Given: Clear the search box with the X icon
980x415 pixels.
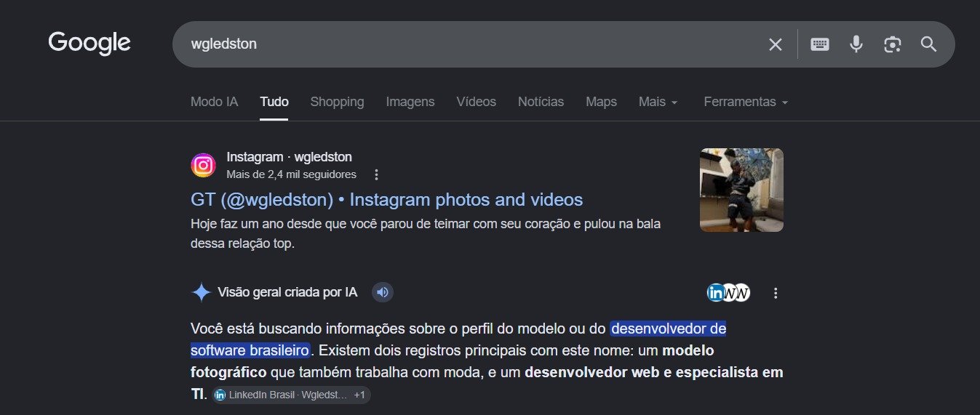Looking at the screenshot, I should (x=775, y=44).
